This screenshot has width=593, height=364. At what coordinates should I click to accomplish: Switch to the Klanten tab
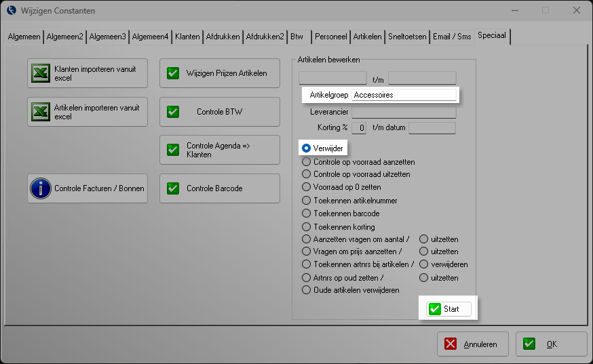(x=187, y=37)
